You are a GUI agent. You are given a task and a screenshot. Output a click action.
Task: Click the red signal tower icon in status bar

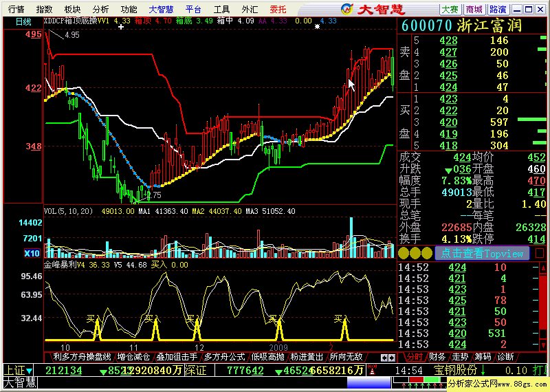coord(372,370)
